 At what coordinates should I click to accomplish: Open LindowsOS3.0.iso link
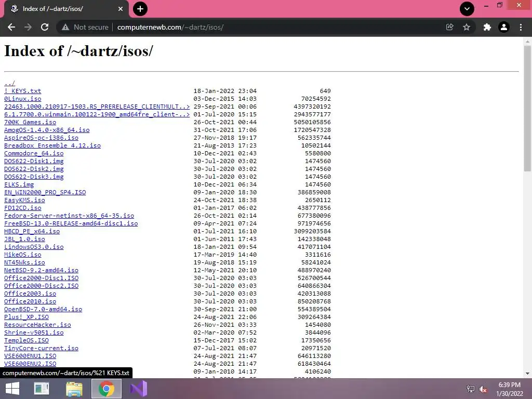pyautogui.click(x=34, y=247)
